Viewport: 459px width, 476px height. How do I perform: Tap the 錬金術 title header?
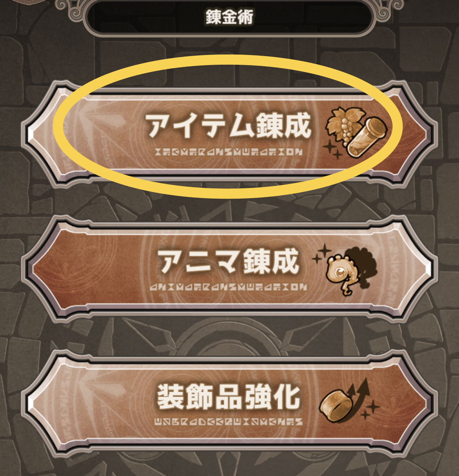pos(229,17)
